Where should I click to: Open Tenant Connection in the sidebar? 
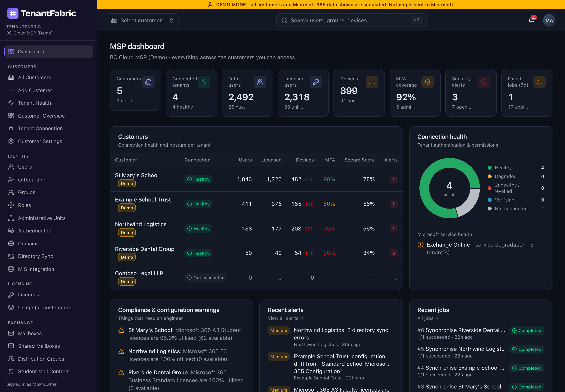pyautogui.click(x=49, y=128)
